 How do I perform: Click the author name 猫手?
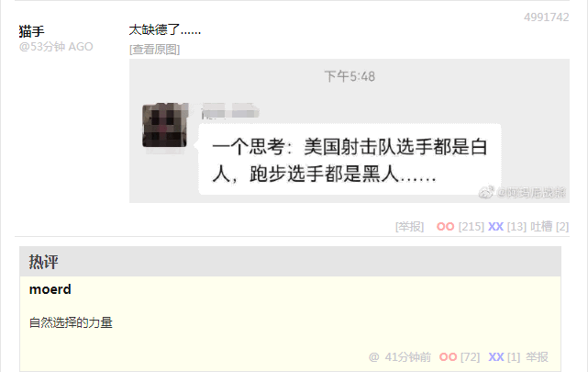pos(31,31)
